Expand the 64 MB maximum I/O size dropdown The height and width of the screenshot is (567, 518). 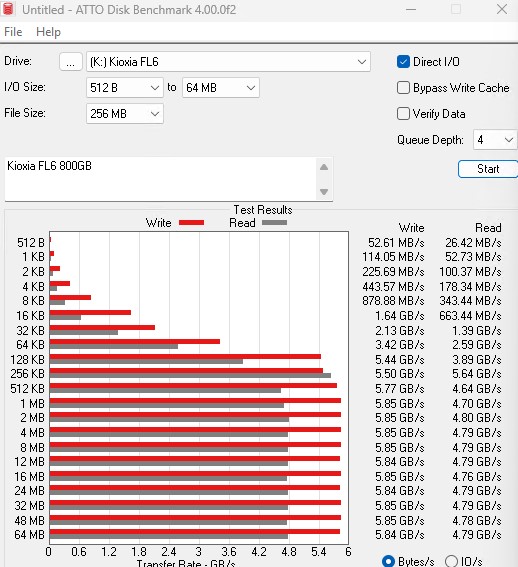(221, 88)
